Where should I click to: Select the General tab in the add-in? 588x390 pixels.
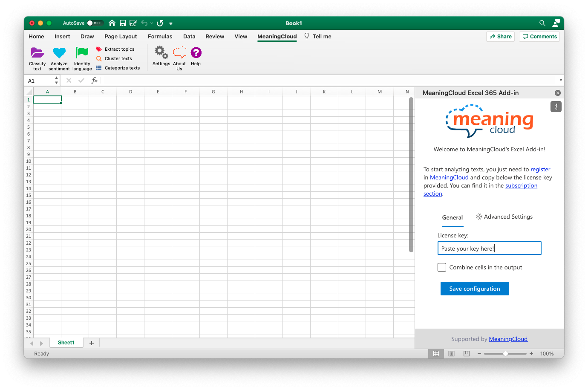pos(453,217)
